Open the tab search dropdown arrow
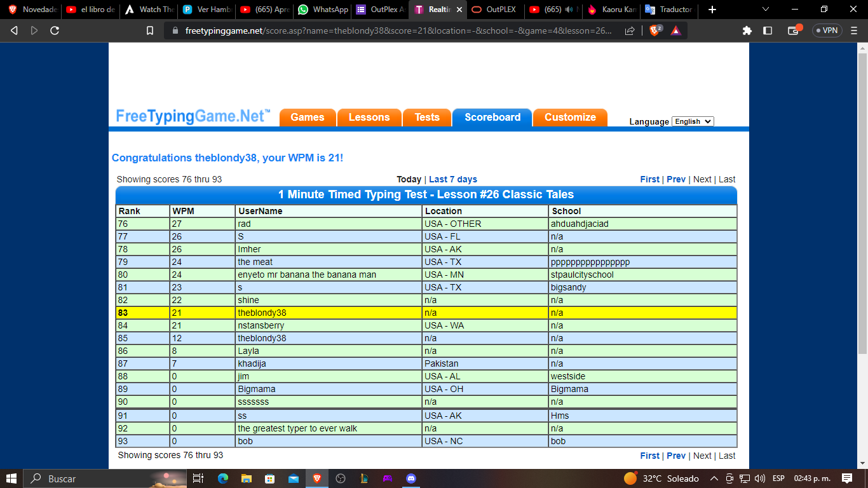This screenshot has height=488, width=868. pos(766,10)
